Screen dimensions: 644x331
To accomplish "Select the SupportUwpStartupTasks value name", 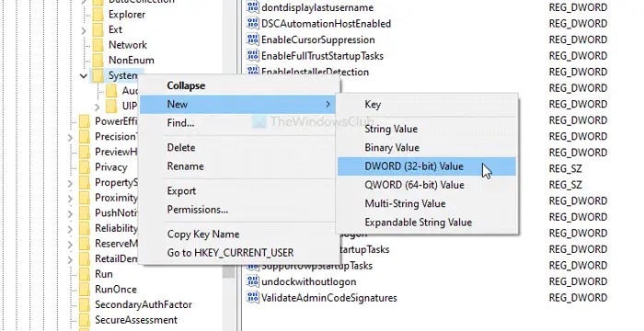I will [x=317, y=266].
